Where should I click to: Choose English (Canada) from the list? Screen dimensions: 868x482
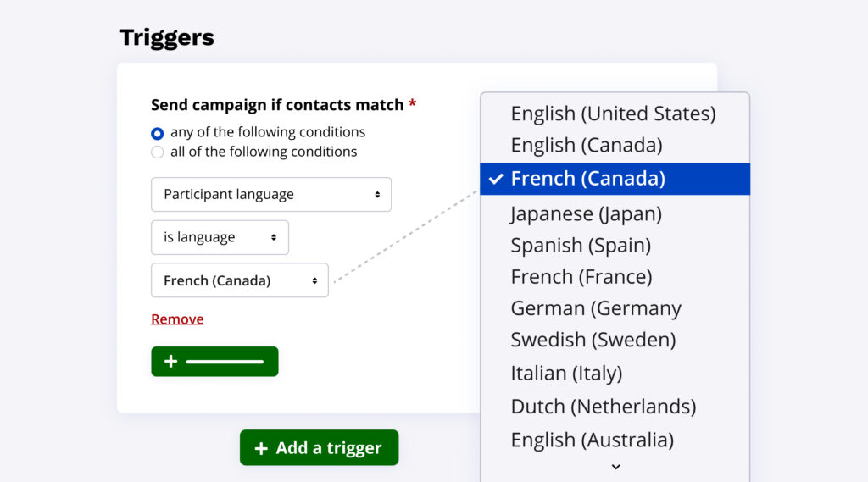click(x=587, y=145)
